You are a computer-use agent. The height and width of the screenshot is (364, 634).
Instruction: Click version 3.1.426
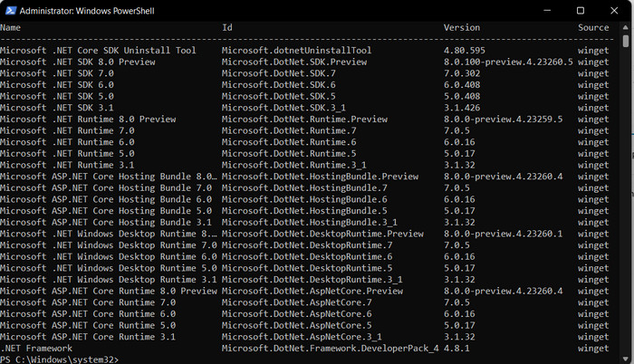462,108
